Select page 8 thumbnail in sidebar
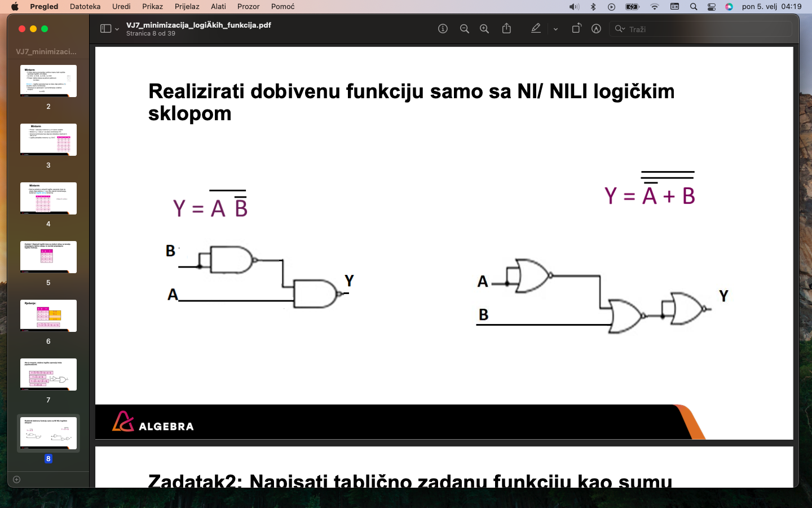This screenshot has height=508, width=812. coord(48,433)
